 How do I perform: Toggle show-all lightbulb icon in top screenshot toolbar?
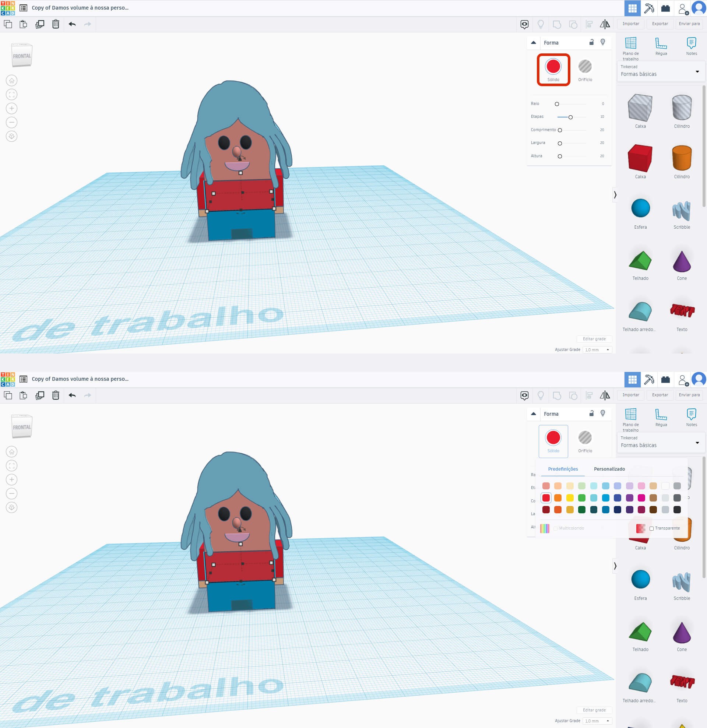click(x=541, y=25)
